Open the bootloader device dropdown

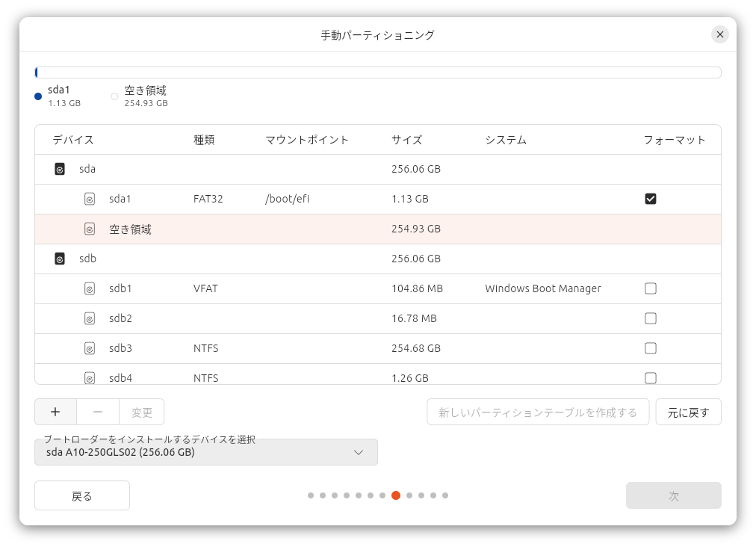[205, 453]
